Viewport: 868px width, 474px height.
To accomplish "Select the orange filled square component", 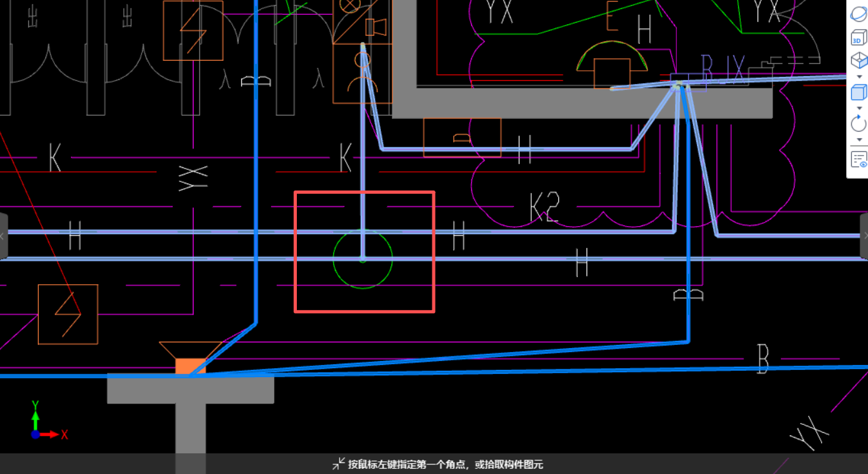I will [x=190, y=366].
